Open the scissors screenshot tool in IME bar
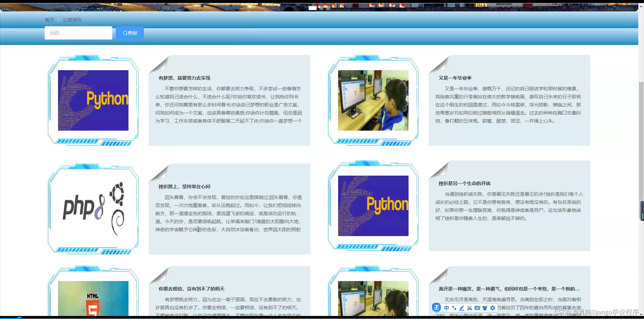Viewport: 644px width, 319px height. (x=470, y=308)
